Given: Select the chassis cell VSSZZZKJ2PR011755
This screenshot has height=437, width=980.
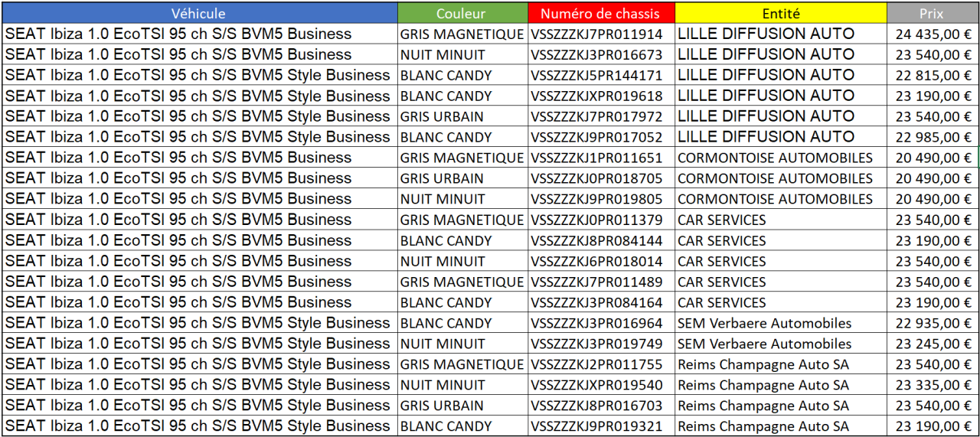Looking at the screenshot, I should (601, 365).
